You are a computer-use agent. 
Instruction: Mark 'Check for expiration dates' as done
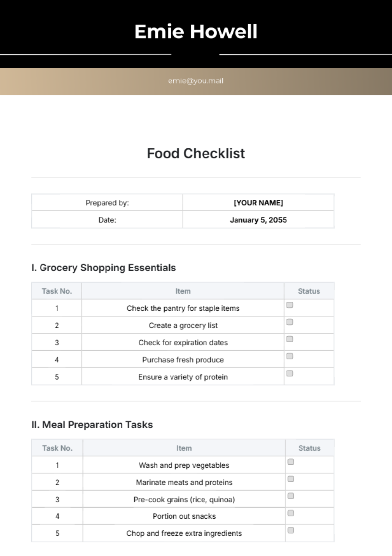point(290,339)
